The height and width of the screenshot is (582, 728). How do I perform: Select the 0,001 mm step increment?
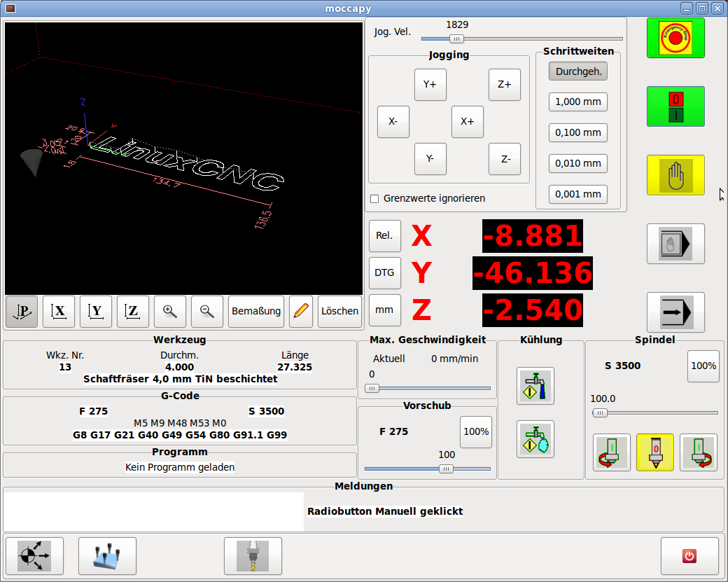point(578,194)
